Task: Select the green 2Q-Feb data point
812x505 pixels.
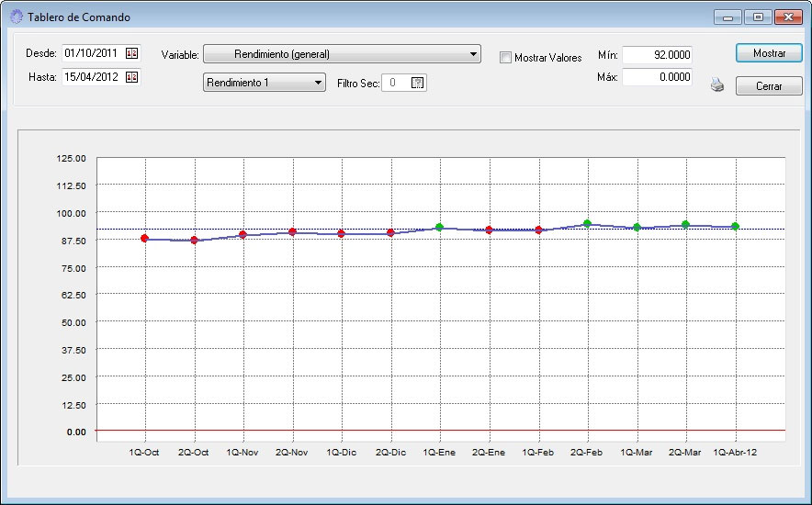Action: [587, 223]
